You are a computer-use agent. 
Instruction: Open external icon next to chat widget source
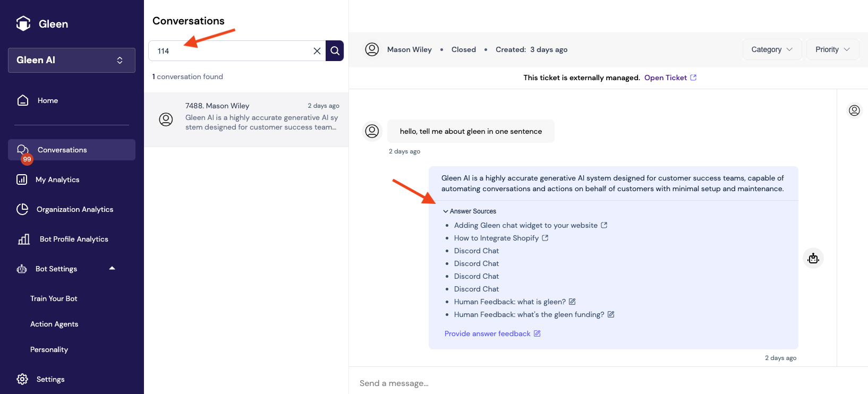coord(604,225)
